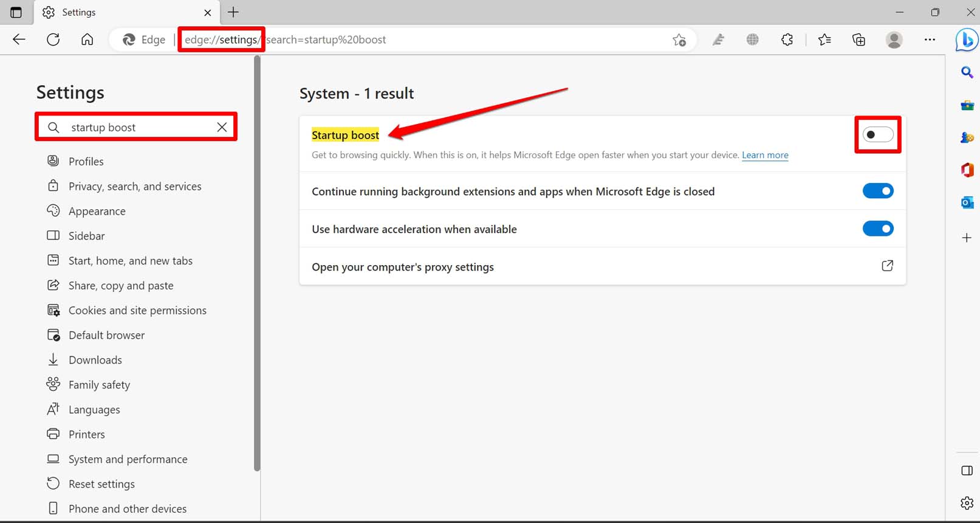Open the sidebar Office icon
The image size is (980, 523).
coord(967,170)
